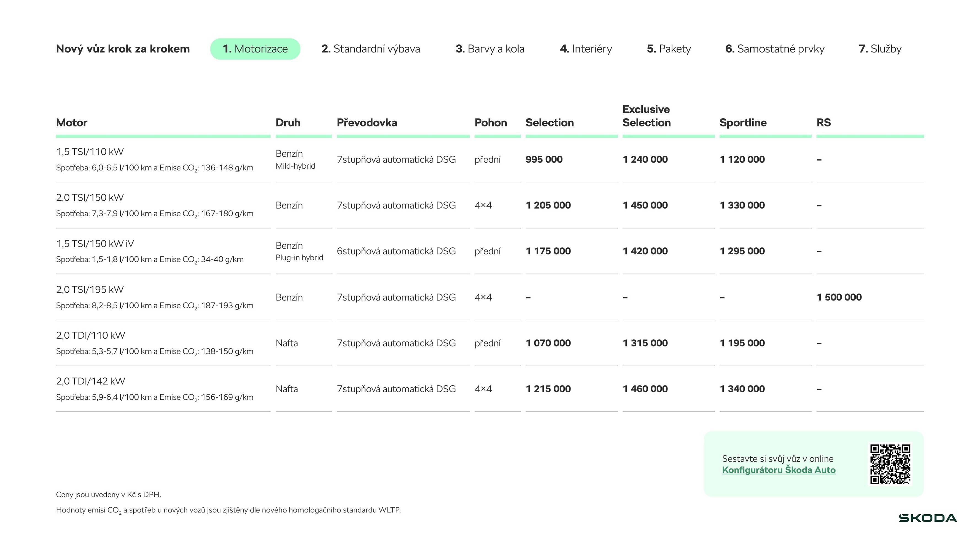Click the Sportline price 1 340 000
This screenshot has width=980, height=551.
(x=742, y=389)
